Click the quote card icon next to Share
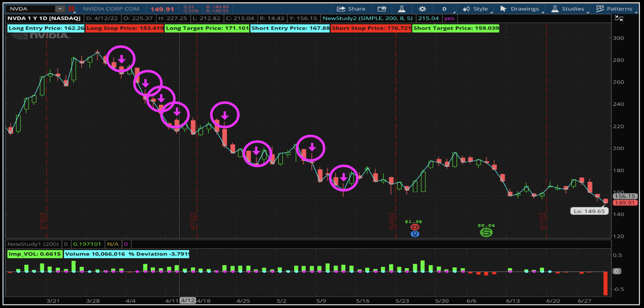 pos(382,8)
